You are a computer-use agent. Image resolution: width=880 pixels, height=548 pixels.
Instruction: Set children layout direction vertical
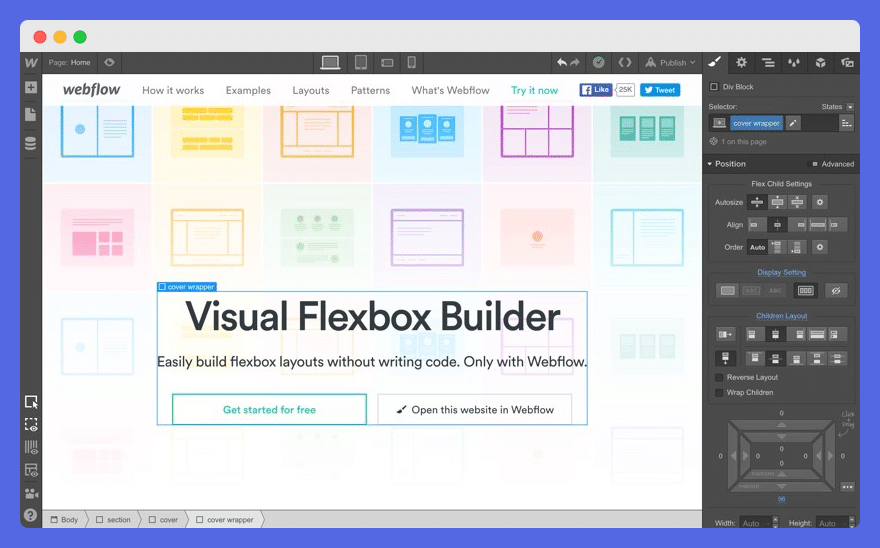tap(725, 358)
